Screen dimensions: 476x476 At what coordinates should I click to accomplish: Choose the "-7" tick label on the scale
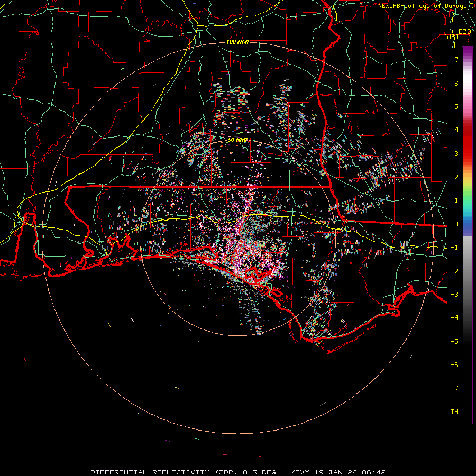point(454,388)
